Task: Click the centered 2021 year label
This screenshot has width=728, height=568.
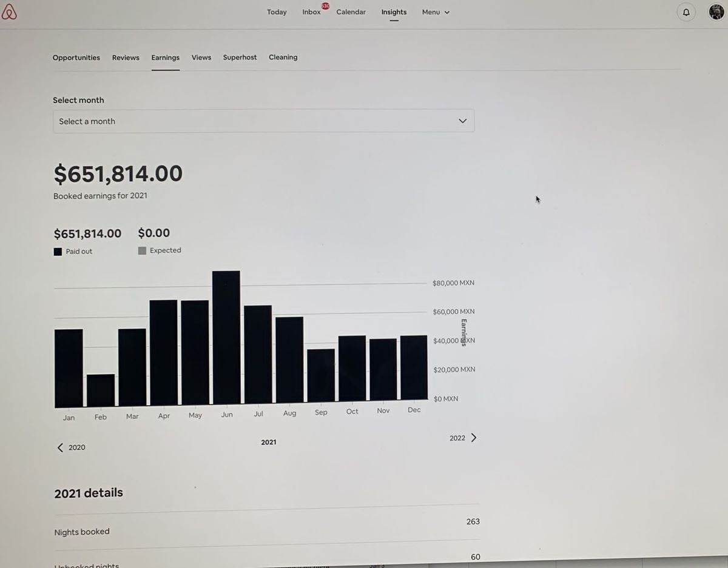Action: tap(269, 443)
